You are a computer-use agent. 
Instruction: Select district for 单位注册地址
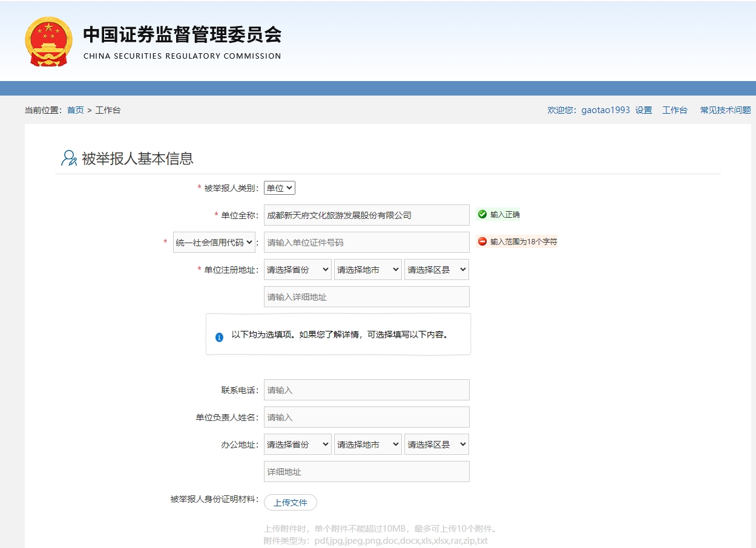coord(436,270)
